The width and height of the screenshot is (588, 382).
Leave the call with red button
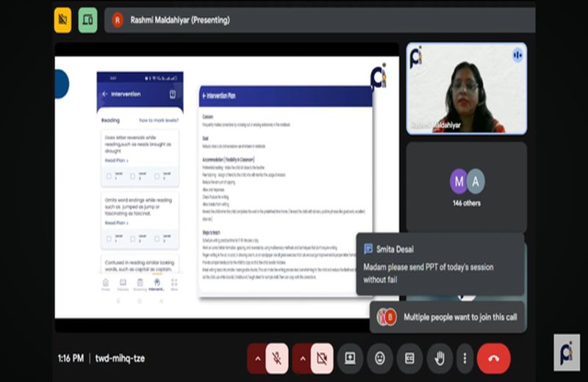(x=493, y=358)
